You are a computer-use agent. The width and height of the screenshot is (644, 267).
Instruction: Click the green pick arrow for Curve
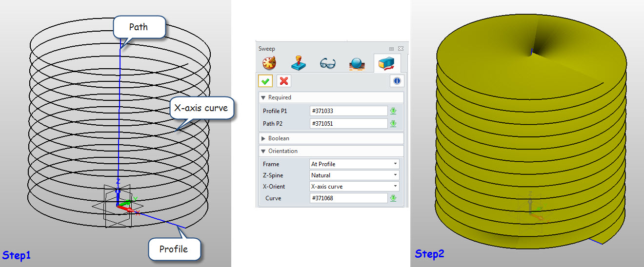click(393, 198)
